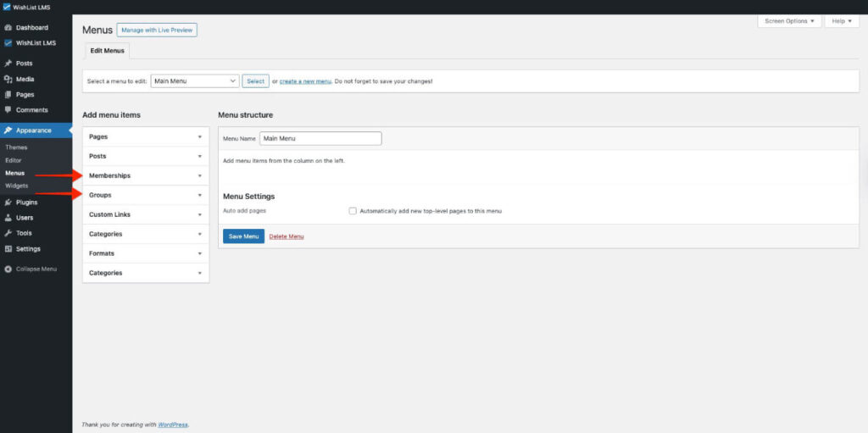
Task: Click the Appearance paintbrush icon
Action: click(x=8, y=130)
